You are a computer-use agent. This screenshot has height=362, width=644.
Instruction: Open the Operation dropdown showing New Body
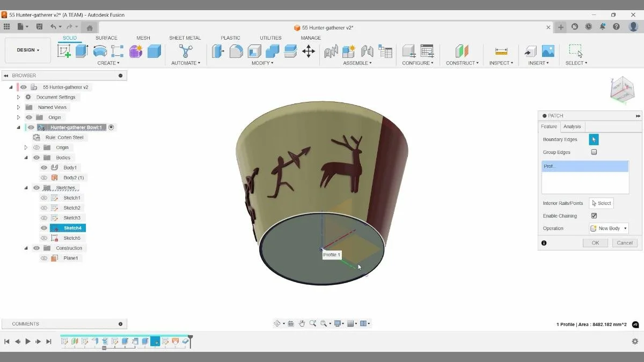[x=609, y=228]
